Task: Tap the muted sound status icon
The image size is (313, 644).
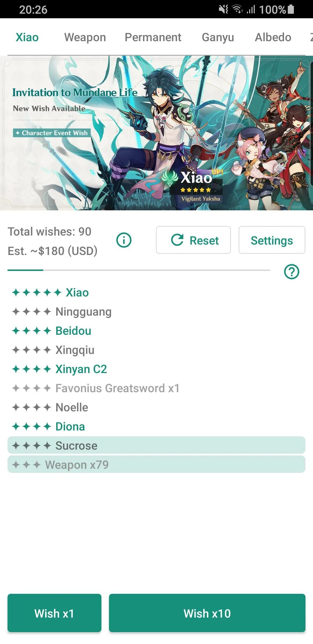Action: 223,9
